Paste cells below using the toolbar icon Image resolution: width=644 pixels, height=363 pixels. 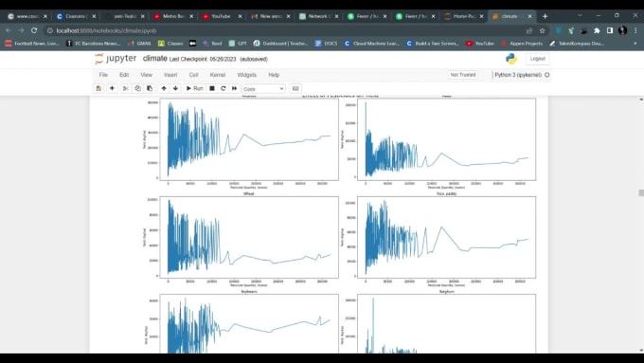pyautogui.click(x=150, y=88)
